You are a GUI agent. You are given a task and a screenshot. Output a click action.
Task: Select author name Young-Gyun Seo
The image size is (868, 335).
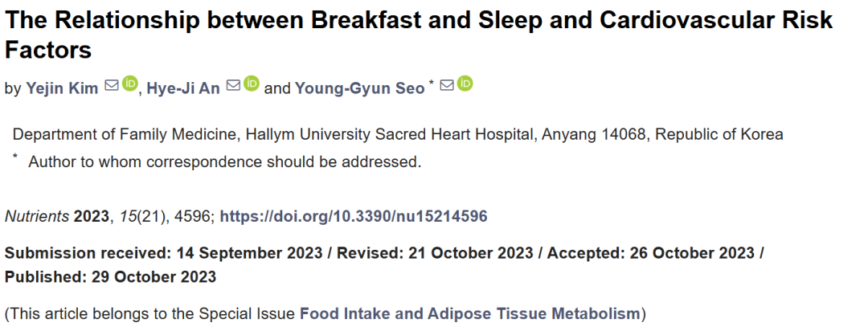[360, 88]
